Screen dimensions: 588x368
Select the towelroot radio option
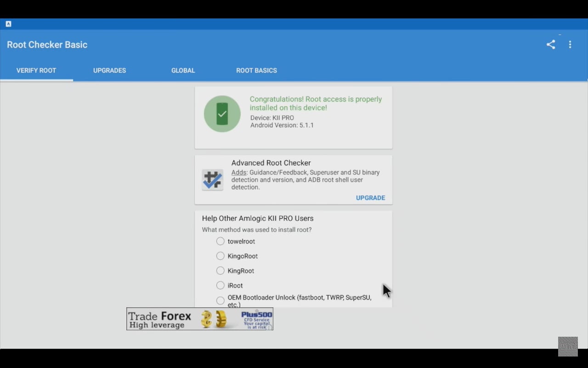[220, 241]
